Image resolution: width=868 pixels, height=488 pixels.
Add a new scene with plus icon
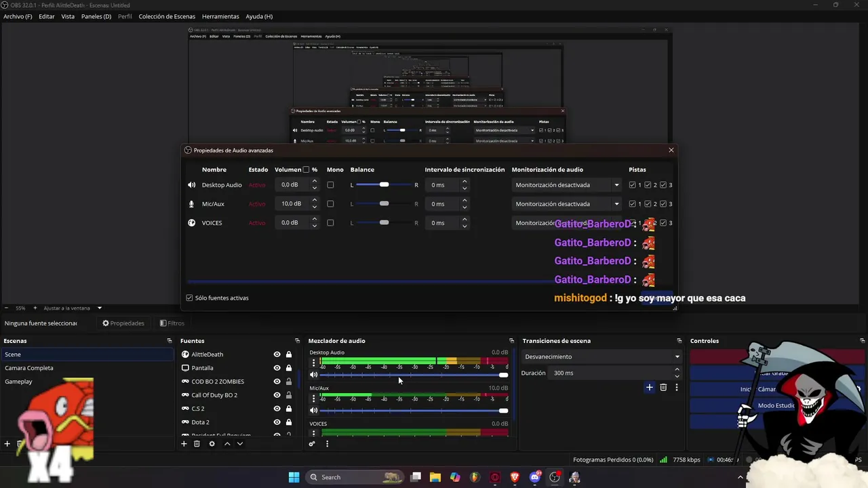coord(7,444)
